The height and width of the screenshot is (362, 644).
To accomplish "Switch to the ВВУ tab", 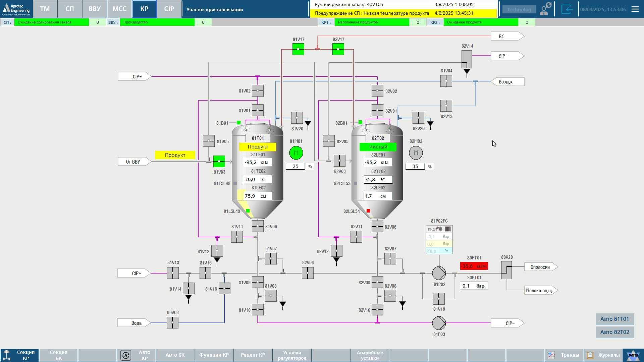I will point(94,9).
